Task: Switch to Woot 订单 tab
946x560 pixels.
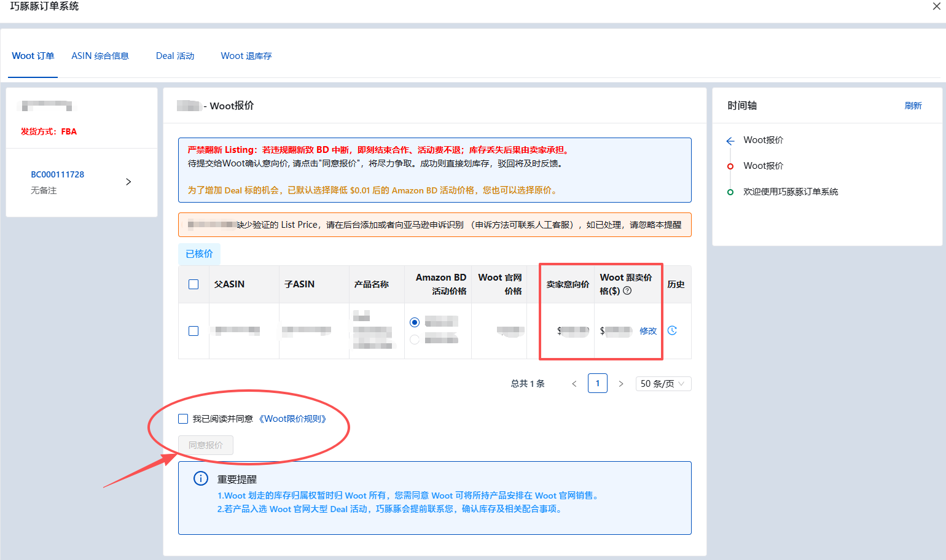Action: pos(33,56)
